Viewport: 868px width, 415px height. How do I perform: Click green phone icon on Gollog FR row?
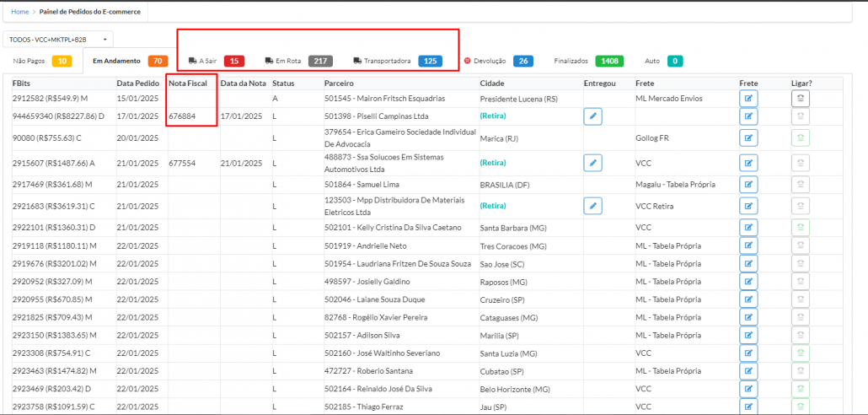[800, 138]
